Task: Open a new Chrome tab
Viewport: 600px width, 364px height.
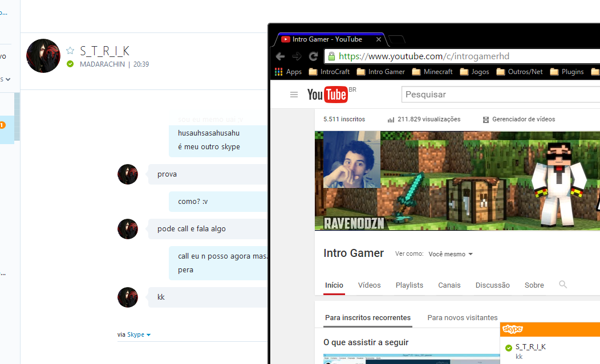Action: [396, 39]
